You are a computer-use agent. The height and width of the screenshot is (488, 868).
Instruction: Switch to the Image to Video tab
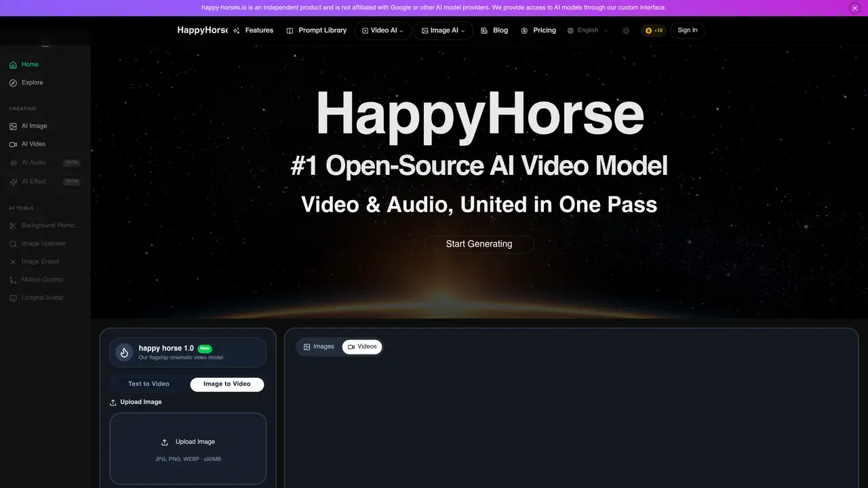pos(227,384)
